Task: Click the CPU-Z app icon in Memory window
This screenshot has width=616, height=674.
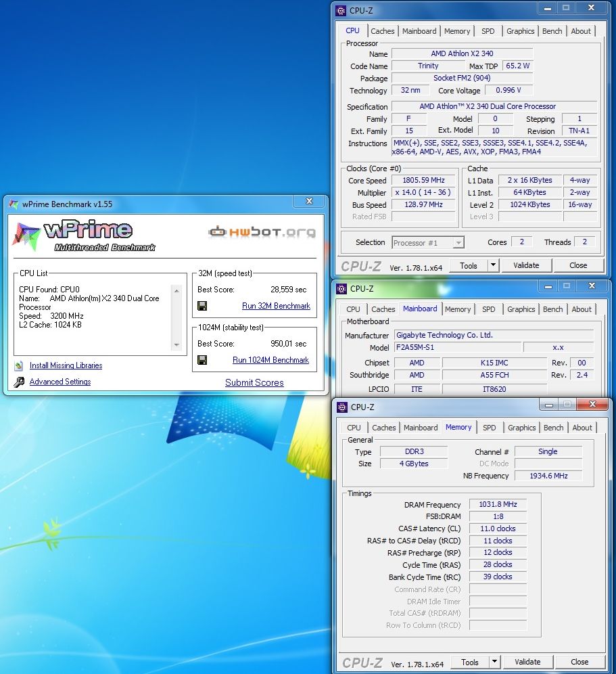Action: 342,407
